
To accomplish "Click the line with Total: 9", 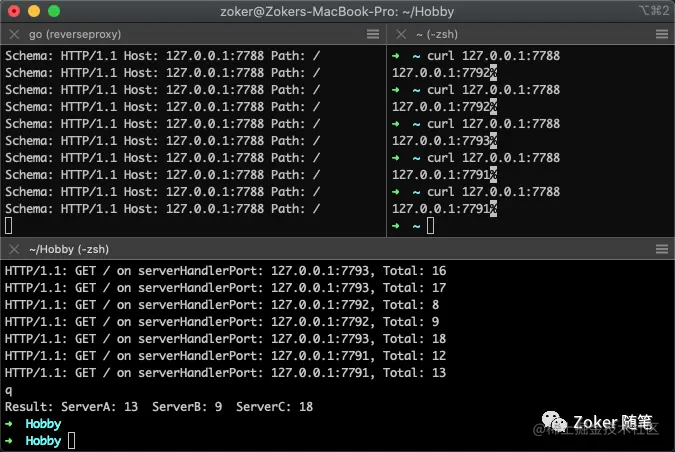I will pyautogui.click(x=222, y=322).
